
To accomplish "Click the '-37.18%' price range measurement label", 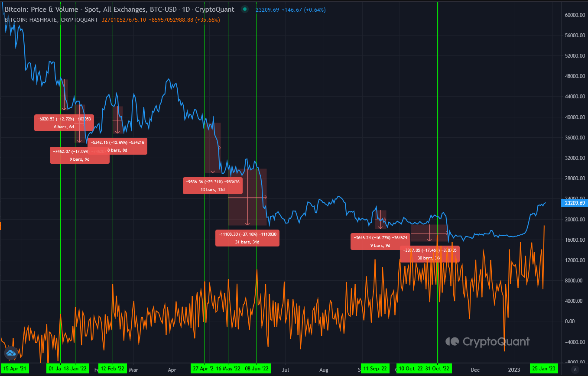I will point(247,237).
